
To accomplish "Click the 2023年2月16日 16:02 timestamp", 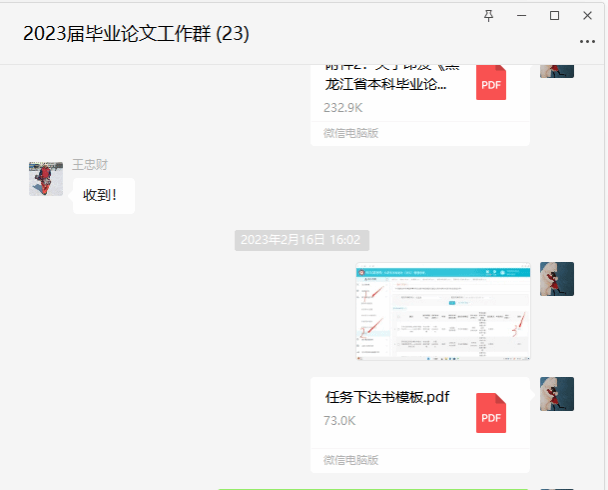I will (302, 240).
